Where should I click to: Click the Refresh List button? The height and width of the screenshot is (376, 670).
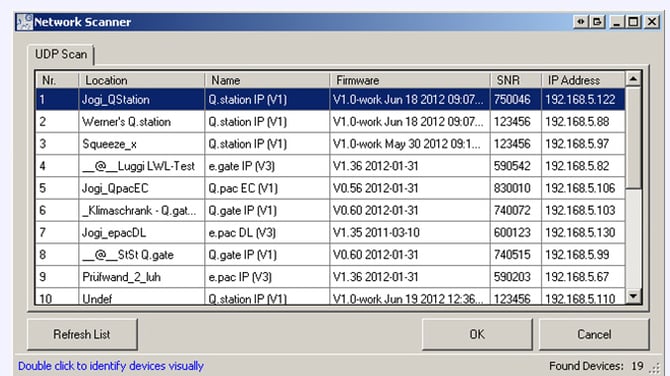(82, 334)
